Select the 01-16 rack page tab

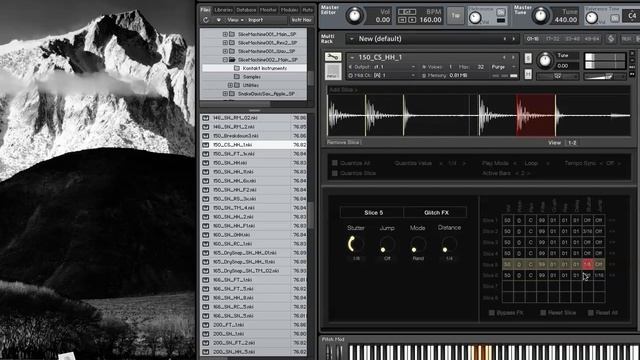pyautogui.click(x=533, y=39)
